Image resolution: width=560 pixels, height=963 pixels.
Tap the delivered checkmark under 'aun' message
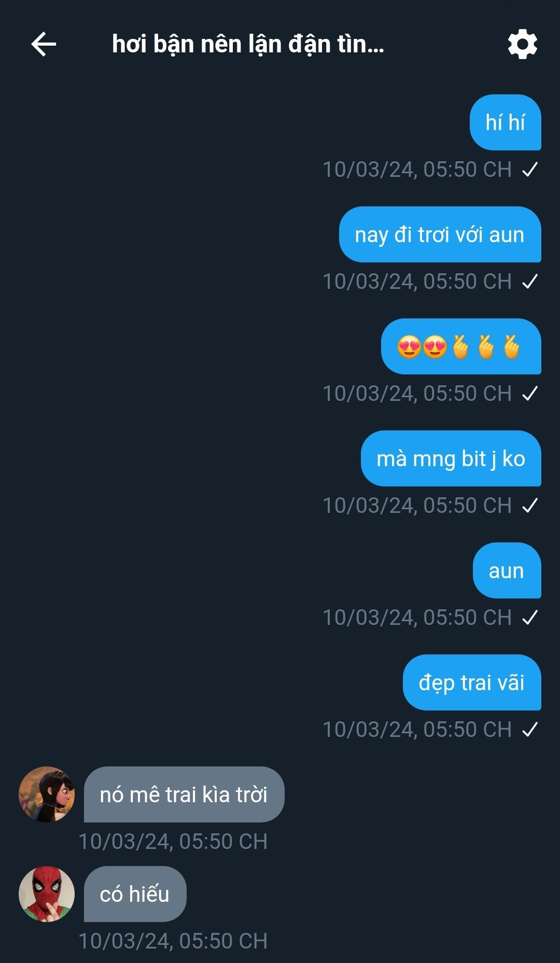tap(530, 617)
